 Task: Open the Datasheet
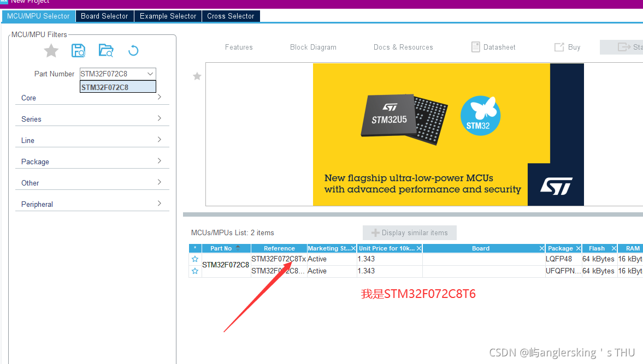coord(493,47)
